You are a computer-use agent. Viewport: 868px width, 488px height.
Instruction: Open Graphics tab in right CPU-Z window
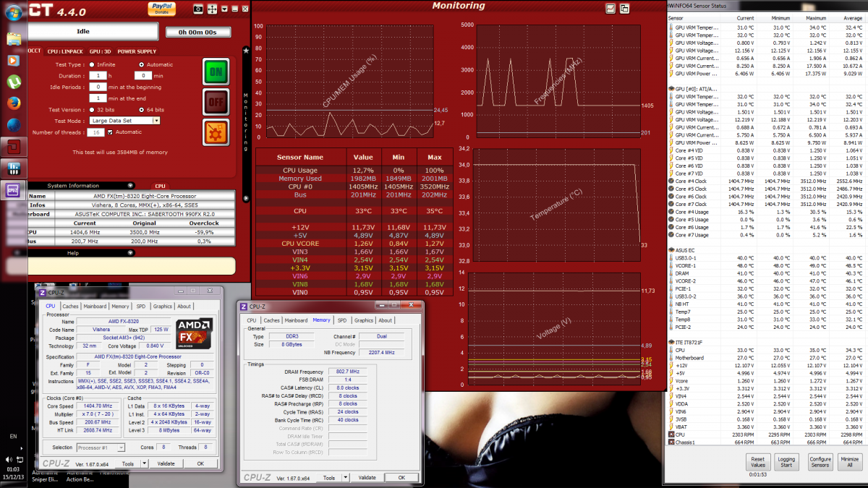tap(364, 320)
